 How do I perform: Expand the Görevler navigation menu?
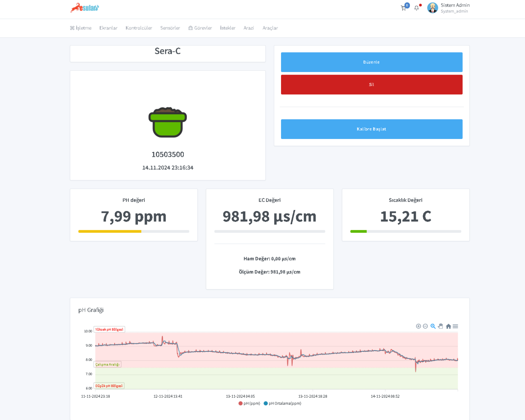[x=200, y=28]
